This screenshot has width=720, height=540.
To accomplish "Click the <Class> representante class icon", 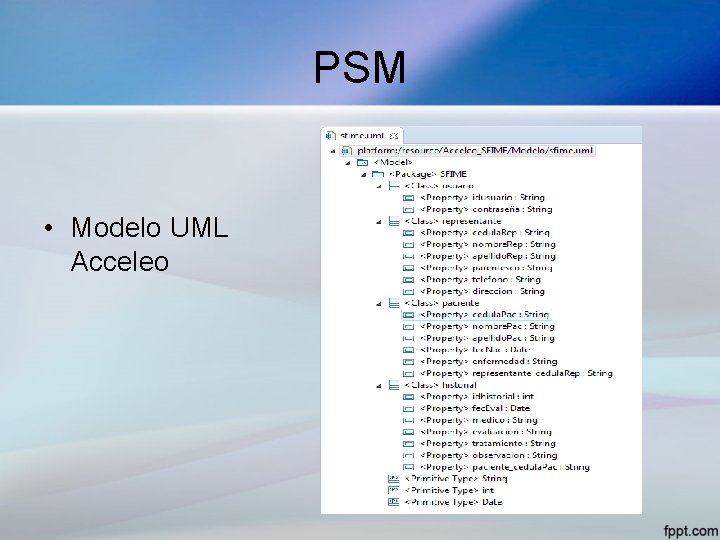I will tap(394, 221).
